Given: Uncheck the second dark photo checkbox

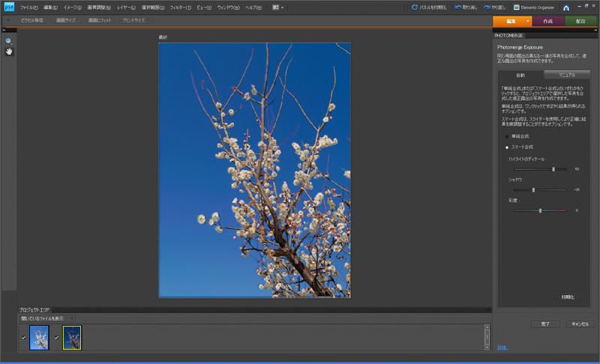Looking at the screenshot, I should [x=57, y=338].
